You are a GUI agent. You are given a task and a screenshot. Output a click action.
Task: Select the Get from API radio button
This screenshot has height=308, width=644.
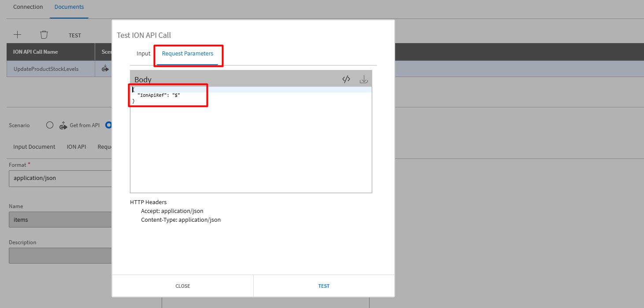(50, 125)
